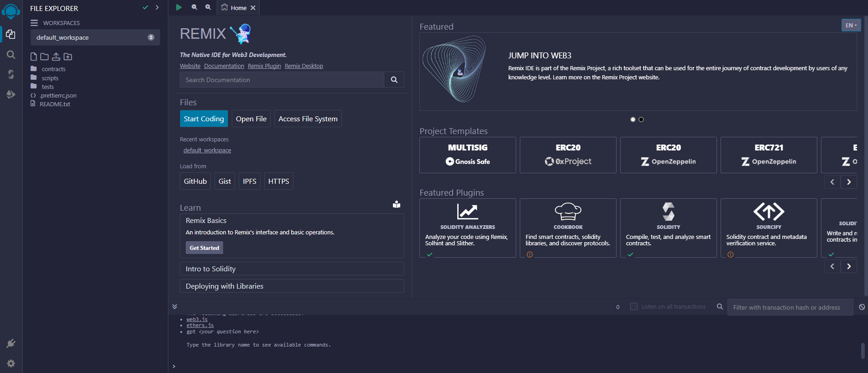Open the Solidity plugin card

pyautogui.click(x=669, y=228)
